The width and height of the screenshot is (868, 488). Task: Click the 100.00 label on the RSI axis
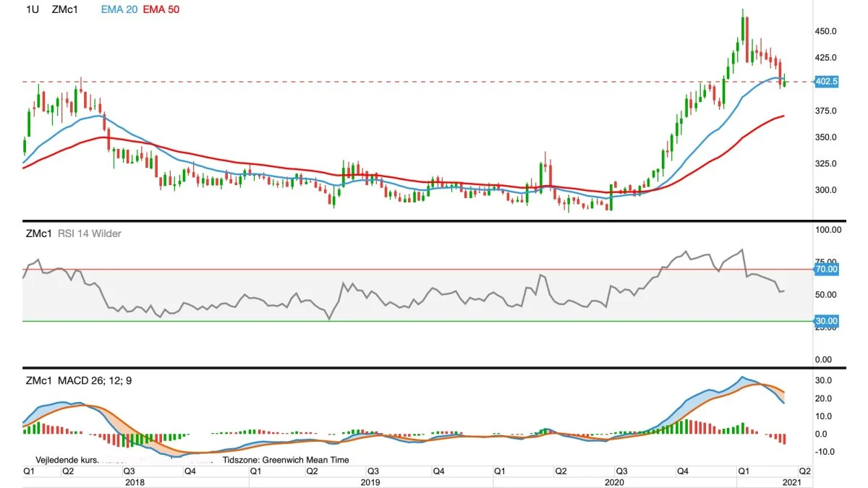coord(827,230)
